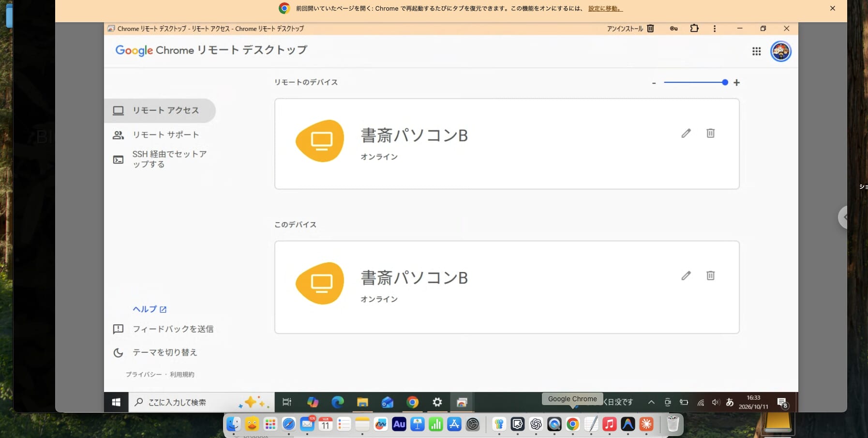The image size is (868, 438).
Task: Delete 書斎パソコンB under リモートのデバイス
Action: [710, 133]
